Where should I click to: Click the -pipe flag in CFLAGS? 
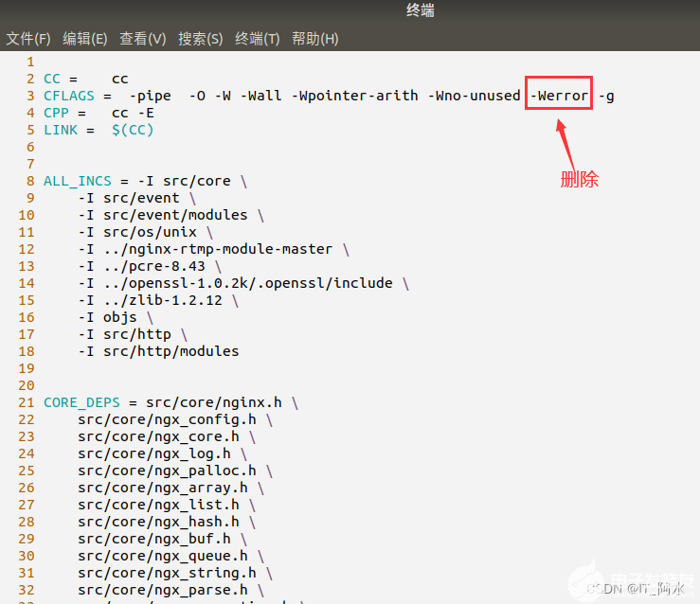pyautogui.click(x=150, y=96)
